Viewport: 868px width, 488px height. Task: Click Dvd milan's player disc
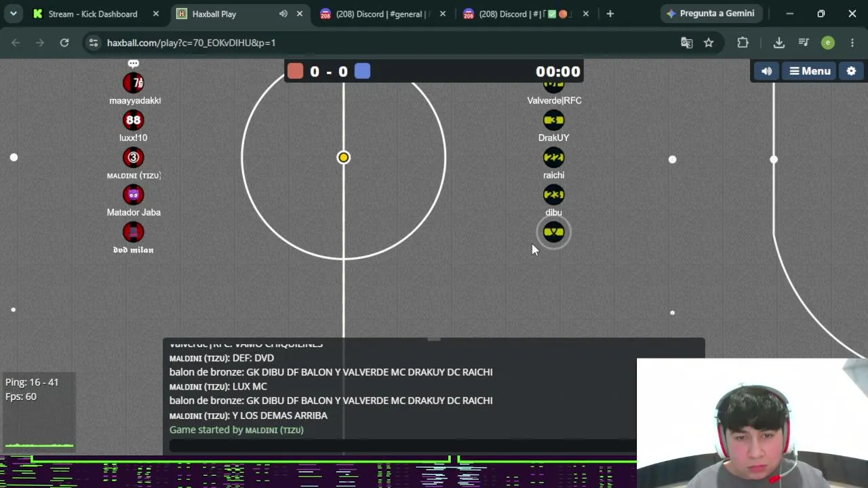point(134,232)
